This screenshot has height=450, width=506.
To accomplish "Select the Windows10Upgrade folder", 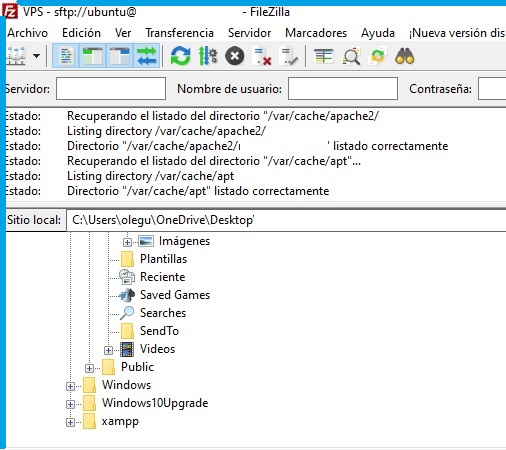I will pos(155,403).
